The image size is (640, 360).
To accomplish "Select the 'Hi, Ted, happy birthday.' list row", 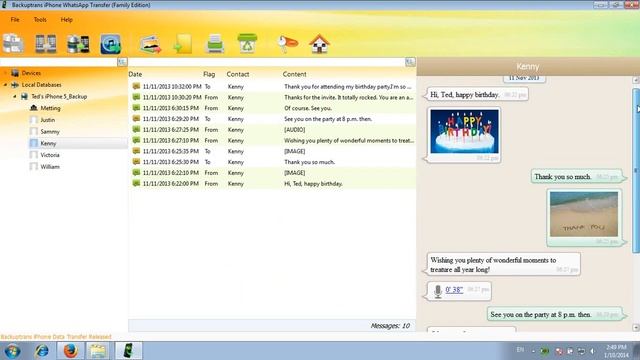I will tap(273, 184).
